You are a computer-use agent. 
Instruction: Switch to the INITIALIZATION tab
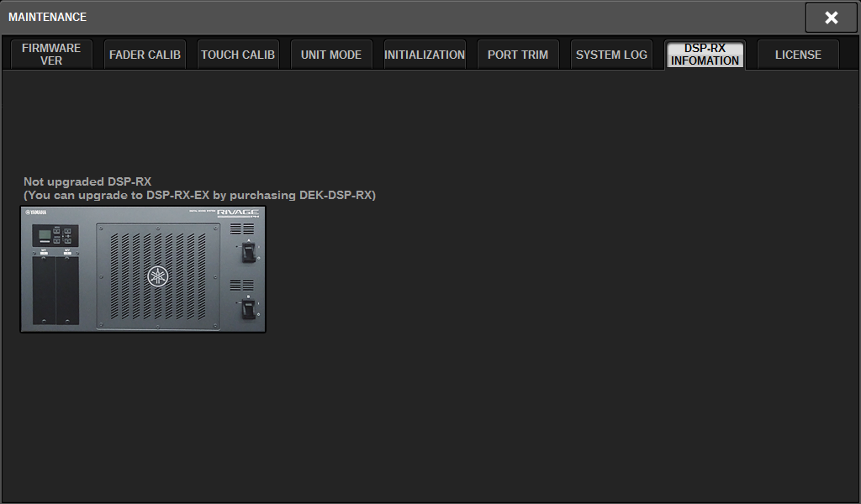(x=425, y=54)
